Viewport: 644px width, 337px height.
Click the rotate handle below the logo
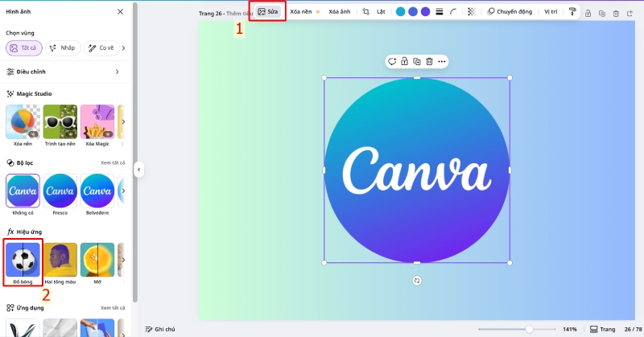tap(417, 281)
